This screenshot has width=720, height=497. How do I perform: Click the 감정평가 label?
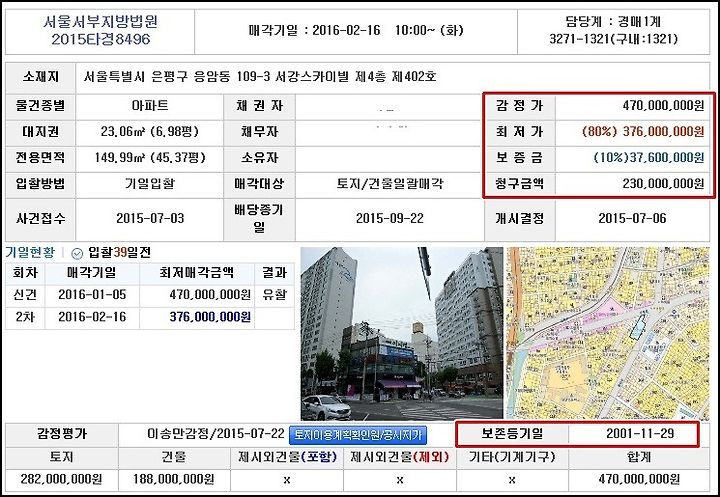(62, 434)
